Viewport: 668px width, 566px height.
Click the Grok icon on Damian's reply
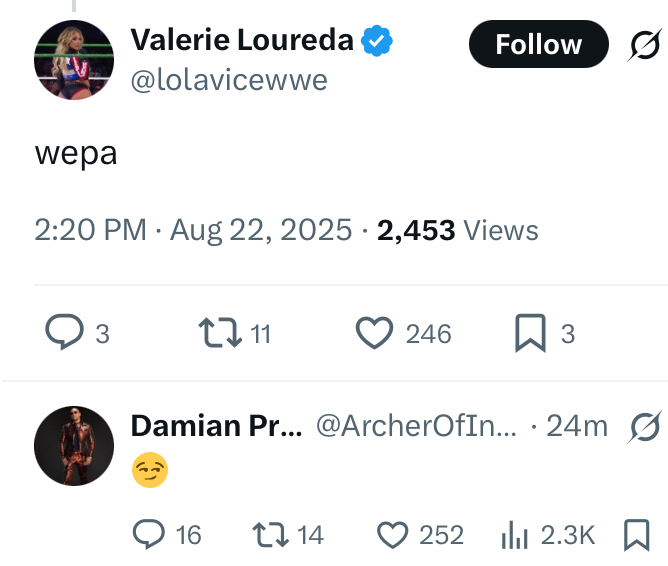(645, 427)
